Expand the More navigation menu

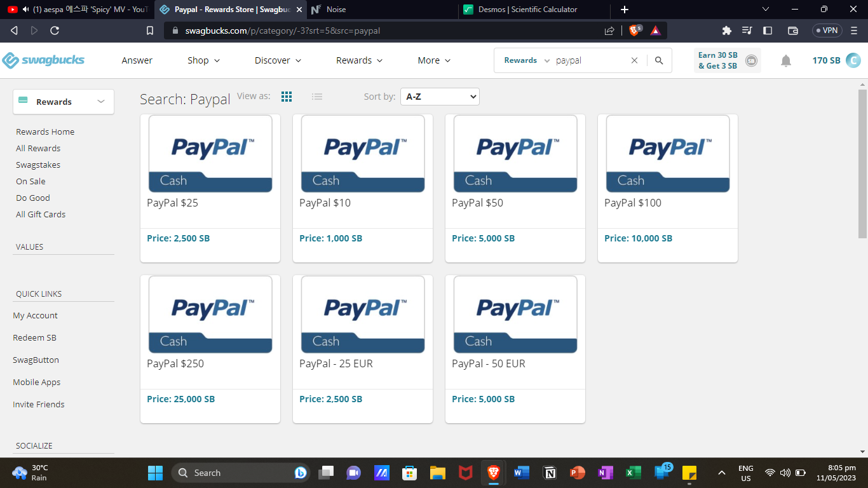coord(434,60)
